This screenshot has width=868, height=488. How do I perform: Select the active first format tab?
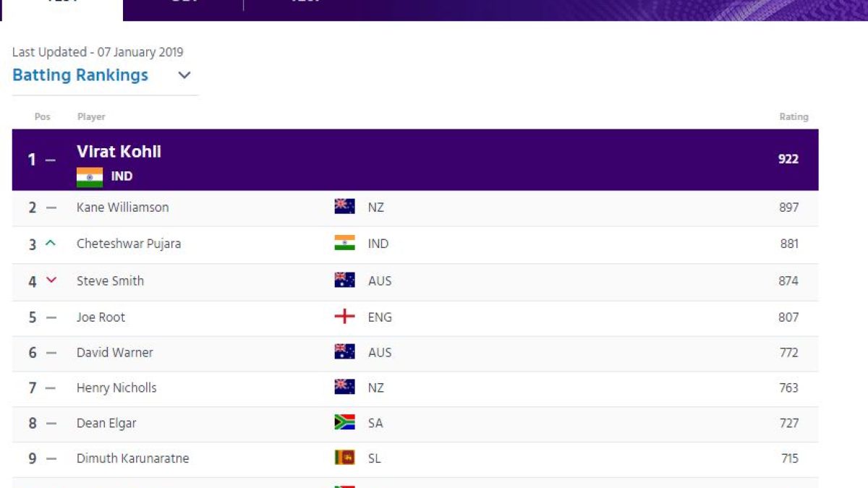(x=61, y=7)
